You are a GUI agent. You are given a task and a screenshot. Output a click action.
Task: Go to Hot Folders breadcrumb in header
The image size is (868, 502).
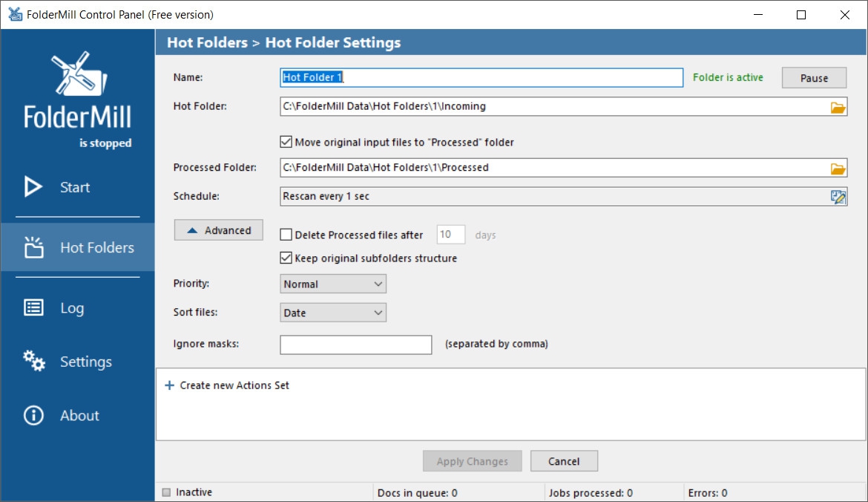pos(207,42)
